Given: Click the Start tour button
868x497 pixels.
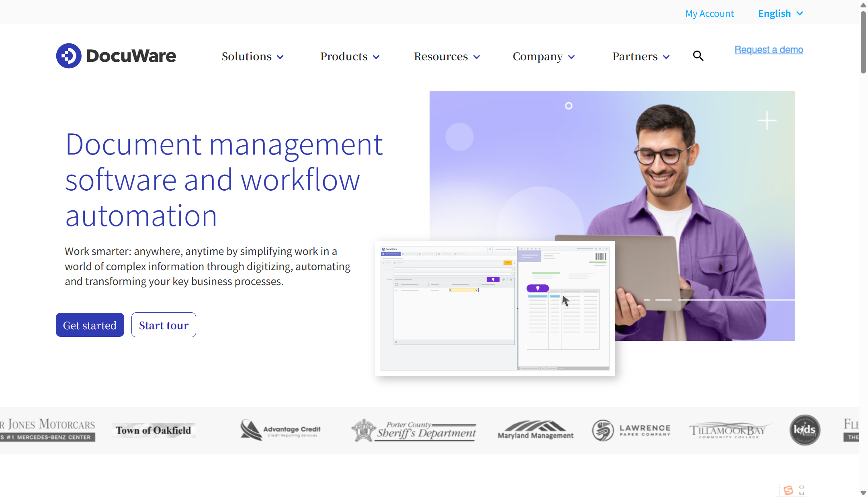Looking at the screenshot, I should coord(164,325).
